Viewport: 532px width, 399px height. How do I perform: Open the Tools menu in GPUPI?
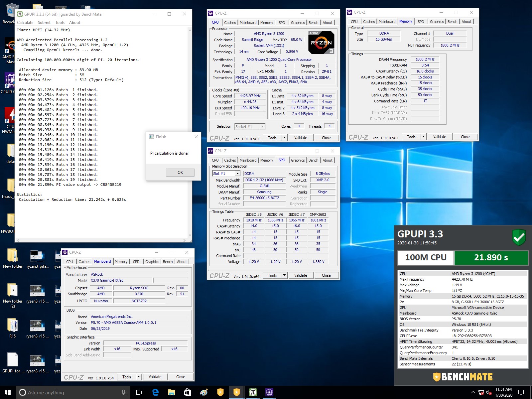click(x=60, y=23)
